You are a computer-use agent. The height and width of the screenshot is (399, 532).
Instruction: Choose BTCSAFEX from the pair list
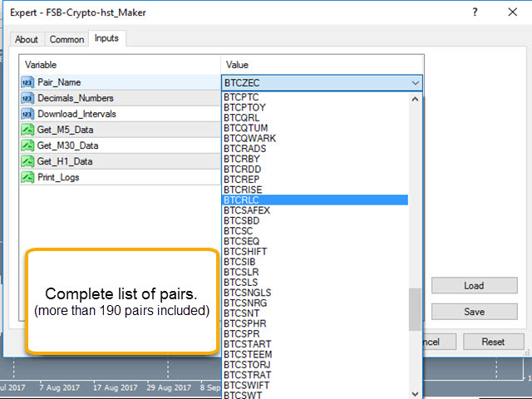click(315, 210)
